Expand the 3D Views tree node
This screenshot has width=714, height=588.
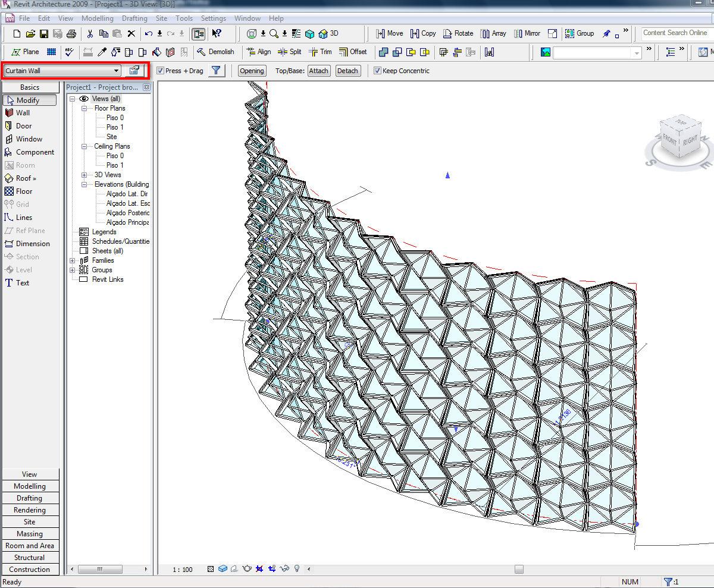point(84,175)
